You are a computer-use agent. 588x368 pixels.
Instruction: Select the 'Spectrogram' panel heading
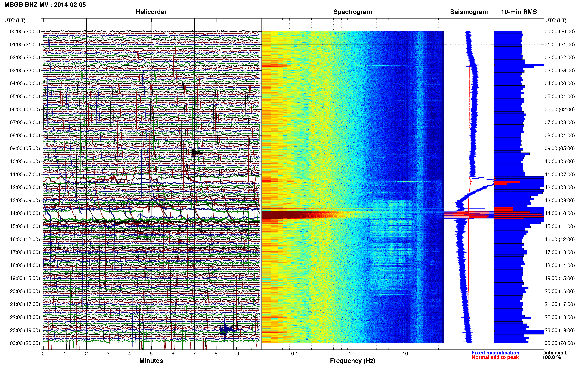coord(352,12)
